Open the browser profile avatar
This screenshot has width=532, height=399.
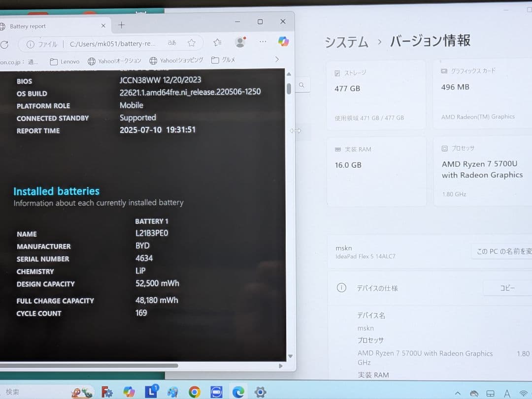[240, 42]
